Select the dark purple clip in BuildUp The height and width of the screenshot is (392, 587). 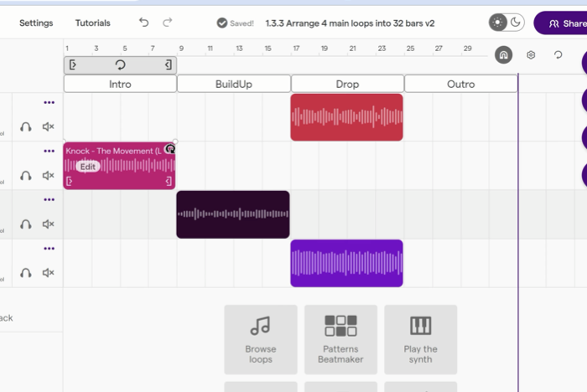[x=233, y=214]
